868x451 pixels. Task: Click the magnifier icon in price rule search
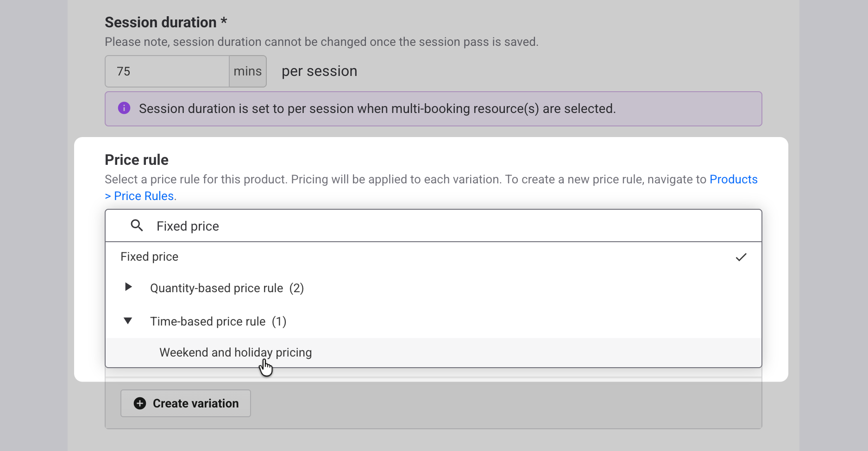pos(137,225)
